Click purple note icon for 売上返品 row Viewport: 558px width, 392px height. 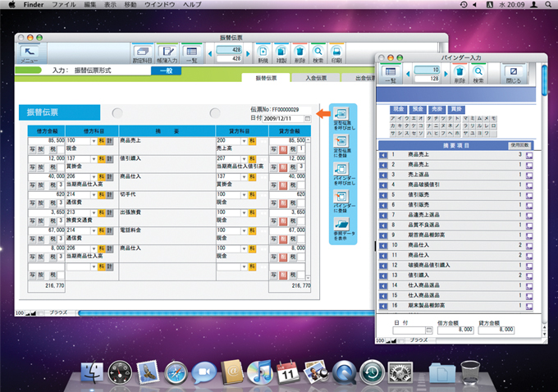click(529, 175)
